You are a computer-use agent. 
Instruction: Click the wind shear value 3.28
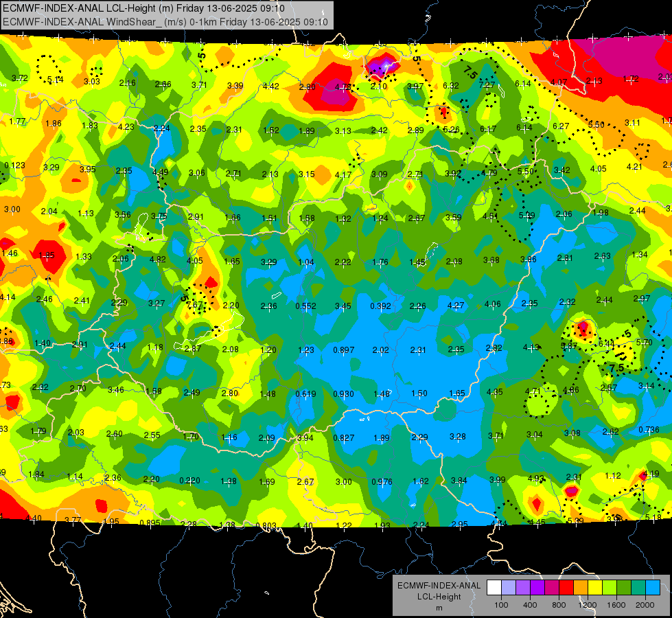pyautogui.click(x=457, y=437)
